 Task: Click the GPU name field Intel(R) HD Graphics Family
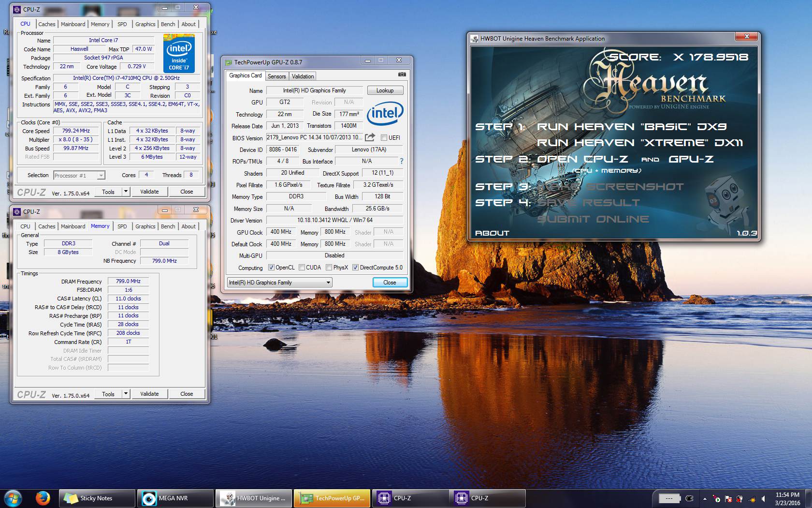(x=314, y=90)
